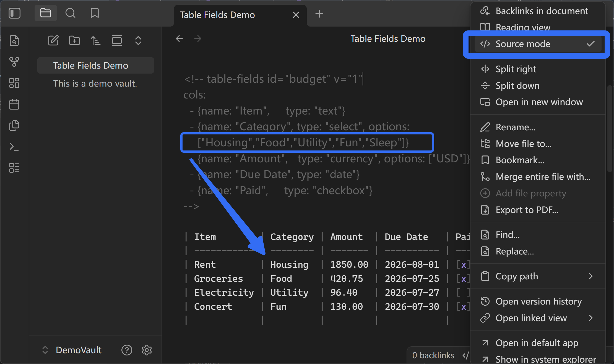
Task: Select Bookmark... menu entry
Action: pos(538,160)
